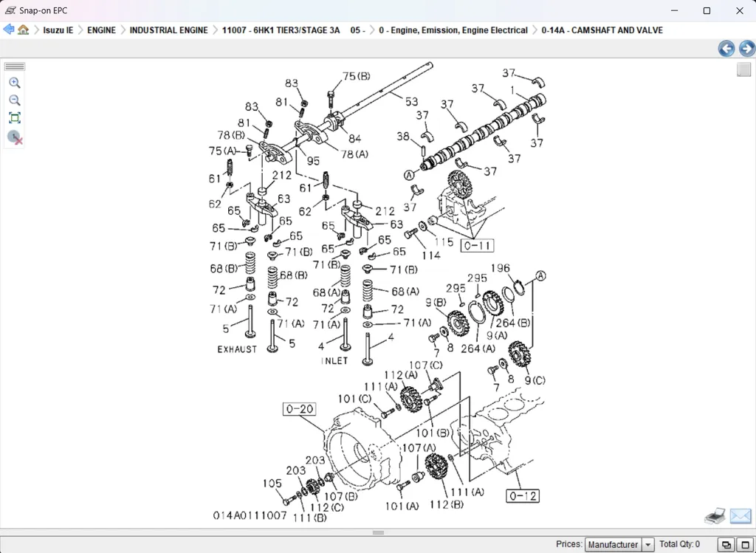This screenshot has height=553, width=756.
Task: Open 11007 - 6HK1 TIER3/STAGE 3A breadcrumb
Action: 281,30
